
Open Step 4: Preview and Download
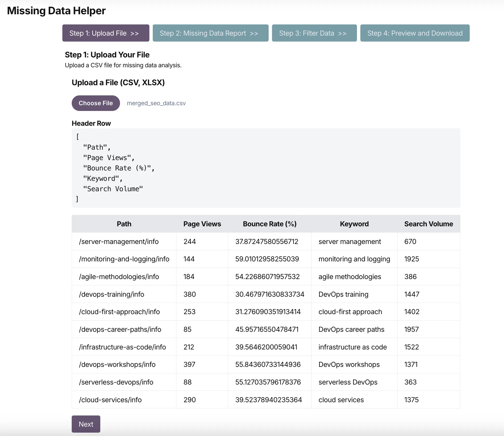click(415, 33)
